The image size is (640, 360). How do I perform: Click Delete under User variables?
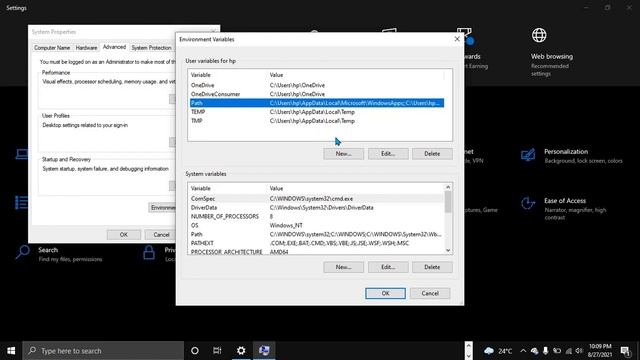pyautogui.click(x=432, y=154)
